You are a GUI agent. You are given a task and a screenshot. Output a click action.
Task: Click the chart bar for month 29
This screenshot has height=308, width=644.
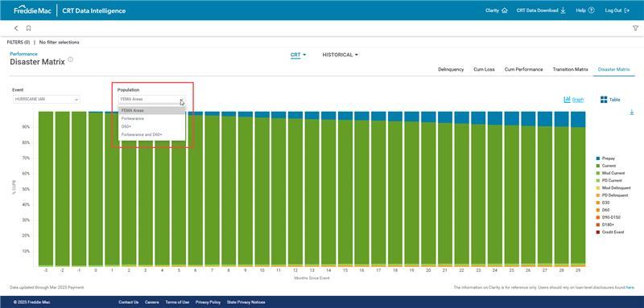tap(578, 189)
